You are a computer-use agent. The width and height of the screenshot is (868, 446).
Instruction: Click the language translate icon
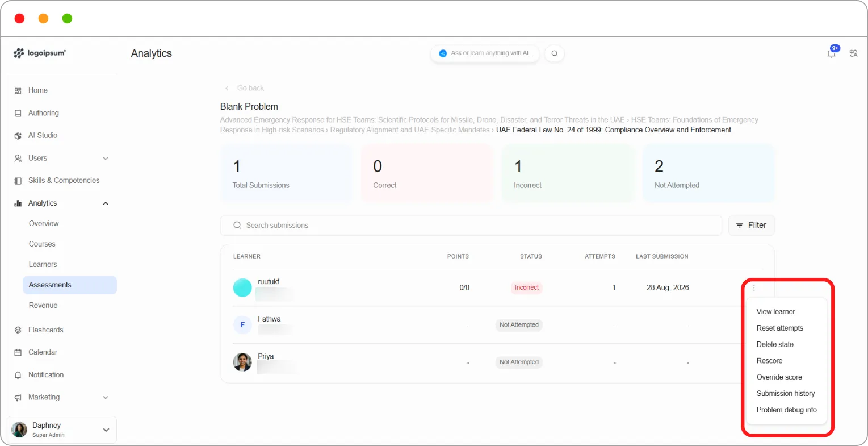[853, 53]
